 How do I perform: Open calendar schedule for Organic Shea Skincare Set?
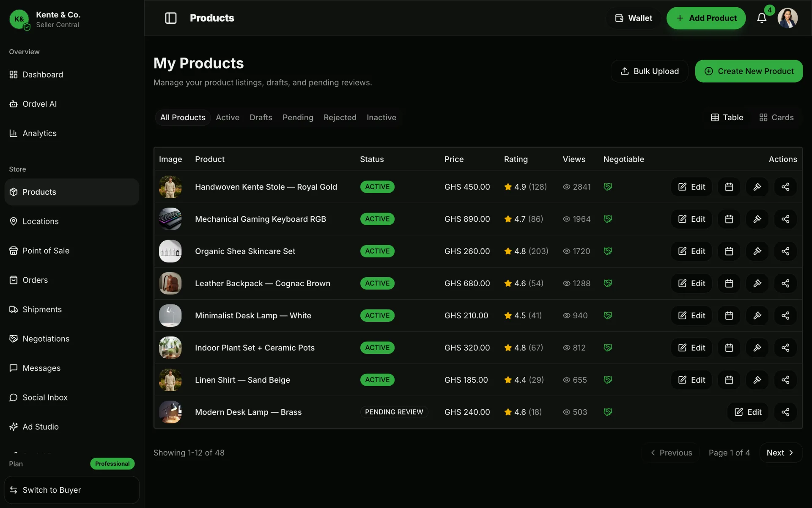(729, 251)
